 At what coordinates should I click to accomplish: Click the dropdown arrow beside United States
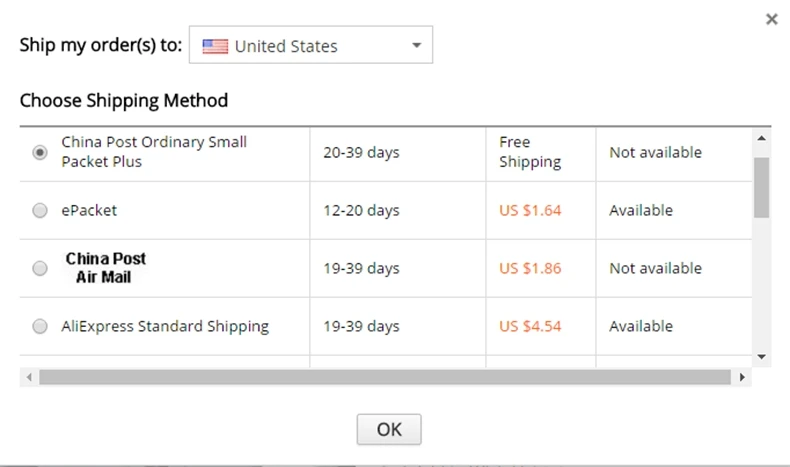(x=416, y=46)
